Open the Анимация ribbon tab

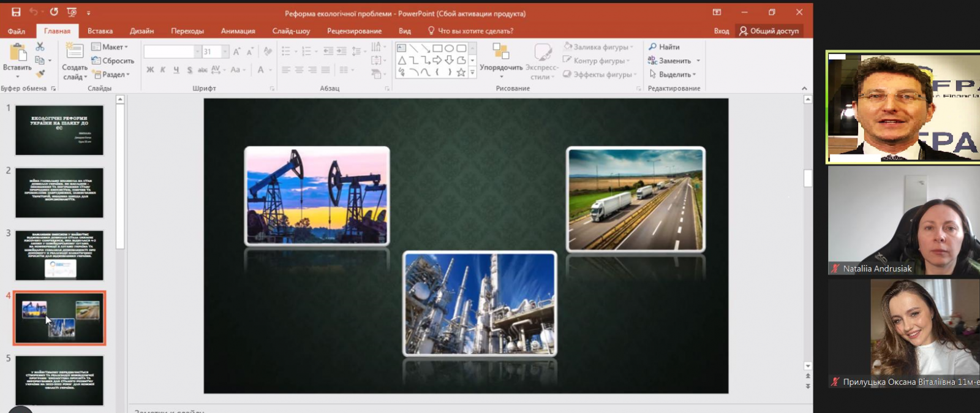pos(238,31)
